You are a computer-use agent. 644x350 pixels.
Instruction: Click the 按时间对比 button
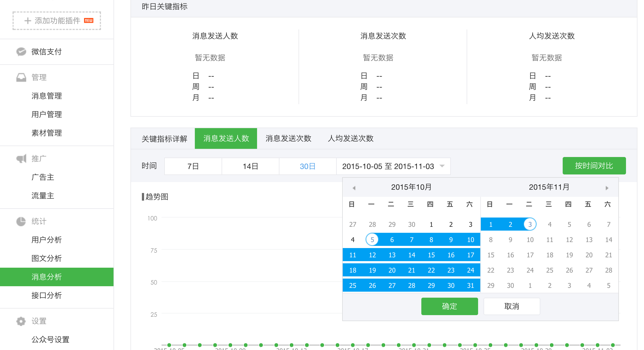click(x=594, y=166)
